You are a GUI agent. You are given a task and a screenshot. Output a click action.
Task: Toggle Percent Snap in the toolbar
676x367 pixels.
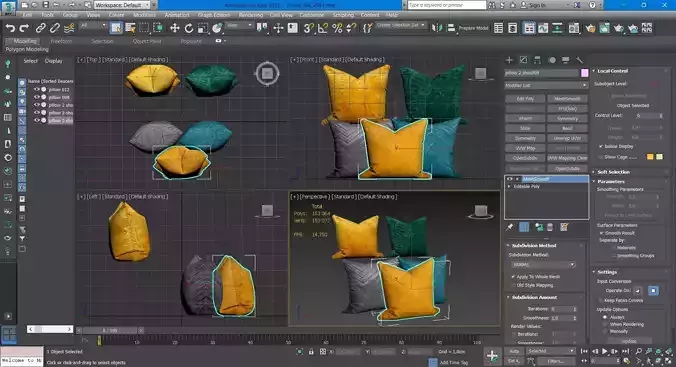[337, 28]
